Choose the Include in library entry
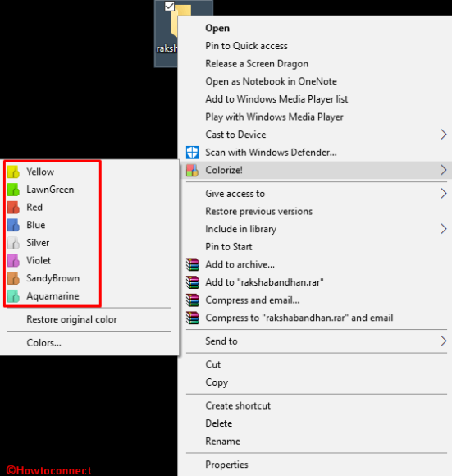The height and width of the screenshot is (476, 452). coord(241,229)
